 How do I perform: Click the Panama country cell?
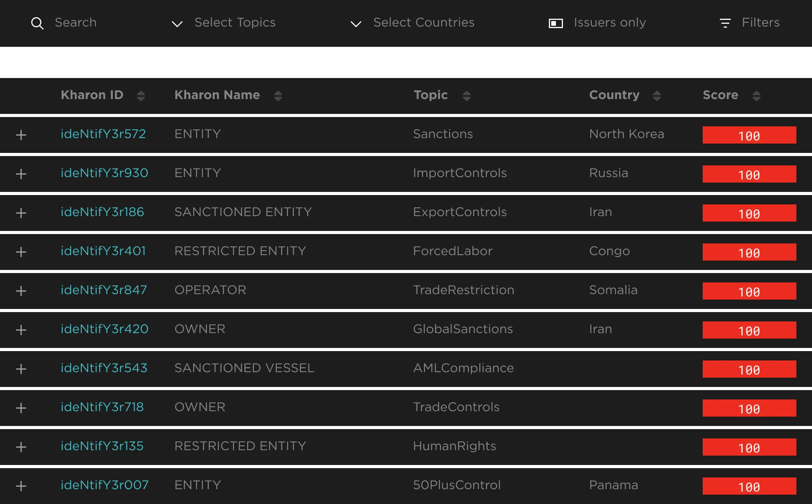point(614,485)
